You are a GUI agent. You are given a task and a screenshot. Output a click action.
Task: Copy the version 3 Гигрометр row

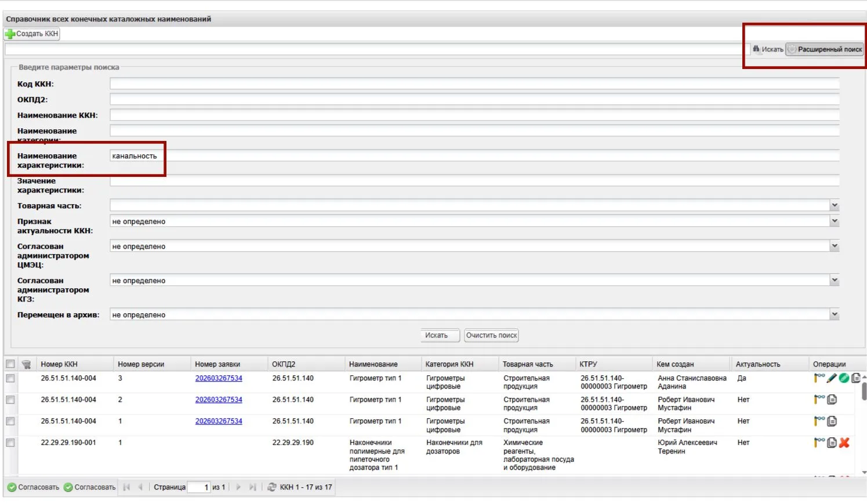pyautogui.click(x=856, y=378)
